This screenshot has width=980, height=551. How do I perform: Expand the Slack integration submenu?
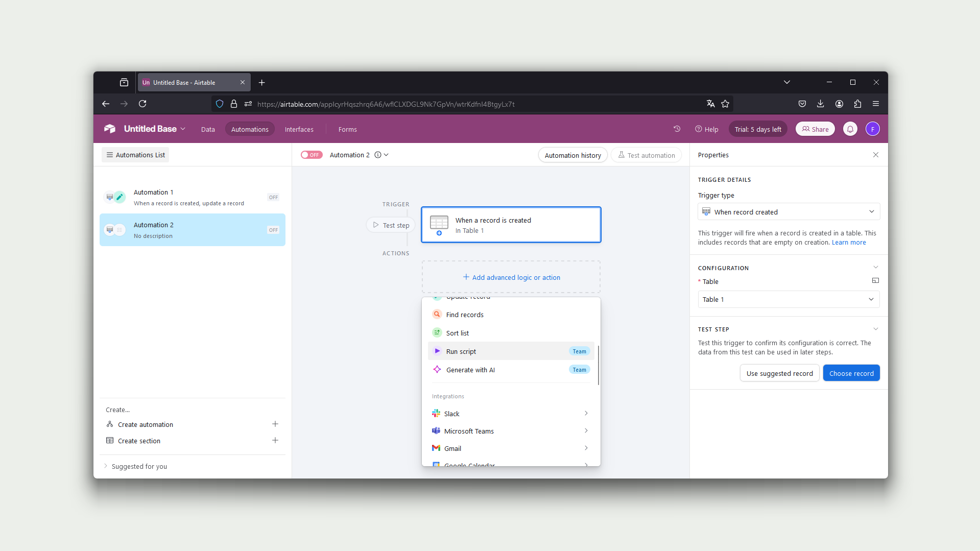click(x=586, y=414)
